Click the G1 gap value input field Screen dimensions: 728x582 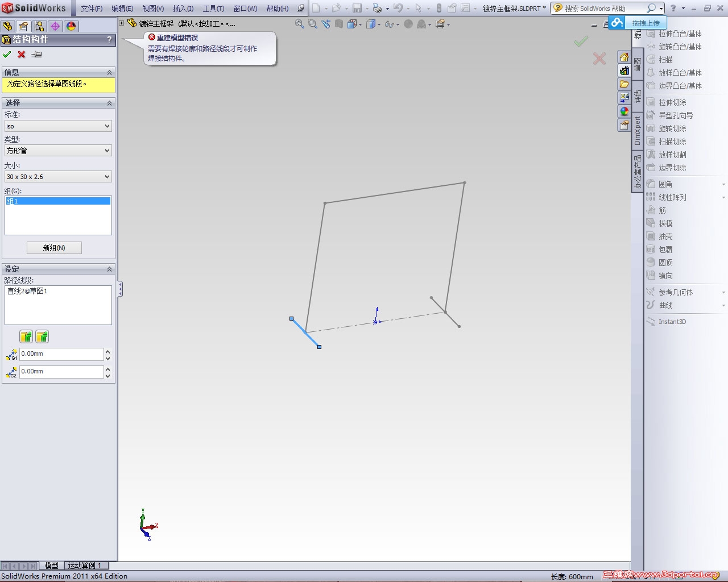61,354
